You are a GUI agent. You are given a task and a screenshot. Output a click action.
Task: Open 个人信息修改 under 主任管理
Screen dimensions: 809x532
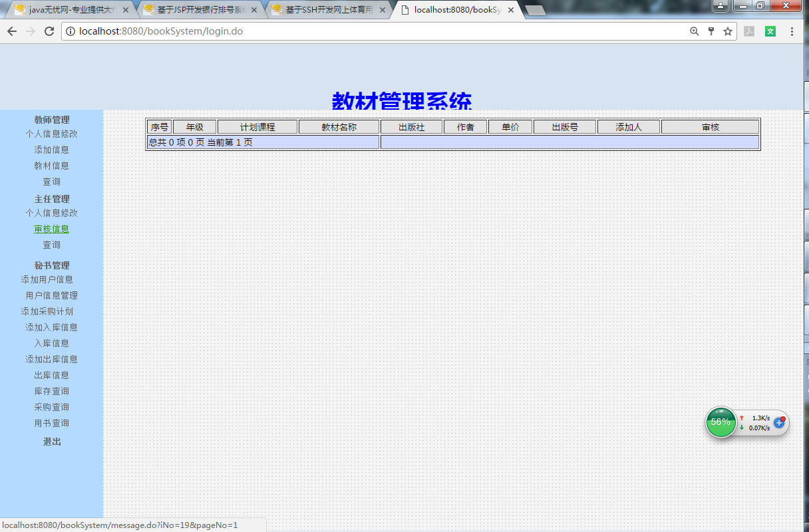[x=52, y=213]
